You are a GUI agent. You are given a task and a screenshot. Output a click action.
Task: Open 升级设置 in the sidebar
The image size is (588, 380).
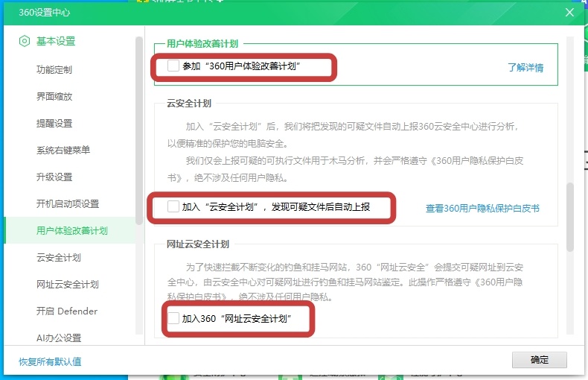pyautogui.click(x=54, y=177)
